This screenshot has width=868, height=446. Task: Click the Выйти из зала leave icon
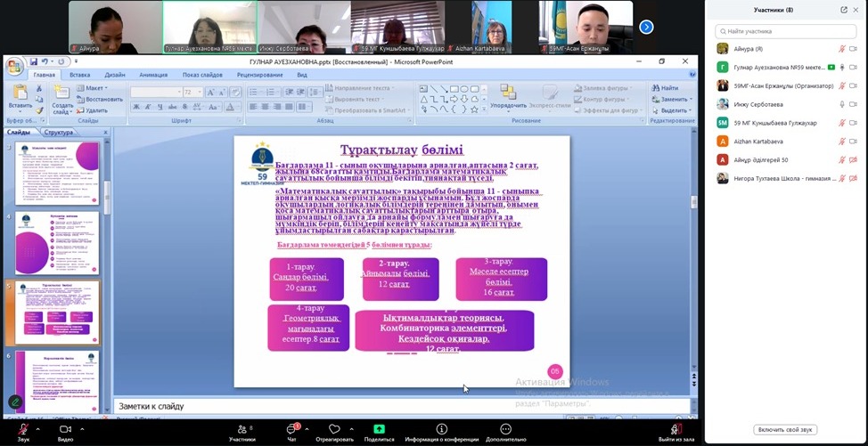(676, 429)
